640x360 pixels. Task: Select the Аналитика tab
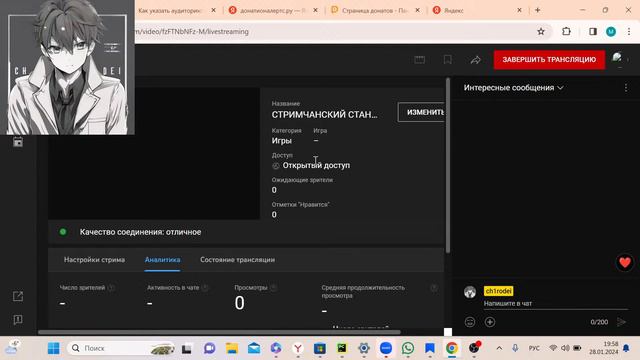(162, 260)
